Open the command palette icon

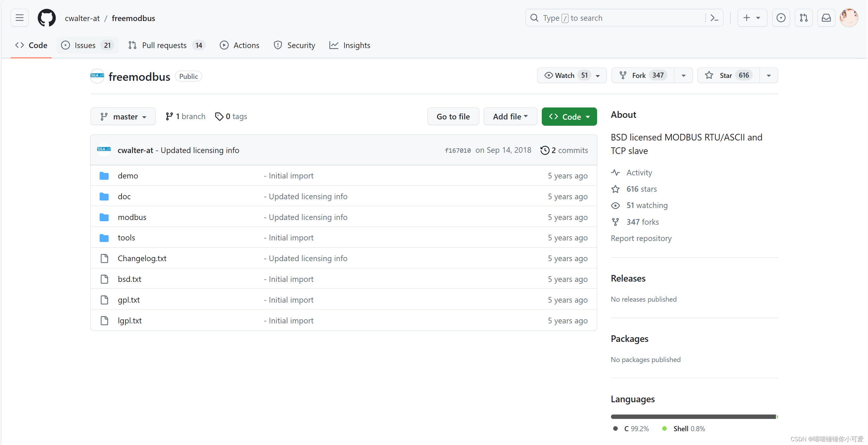[714, 18]
